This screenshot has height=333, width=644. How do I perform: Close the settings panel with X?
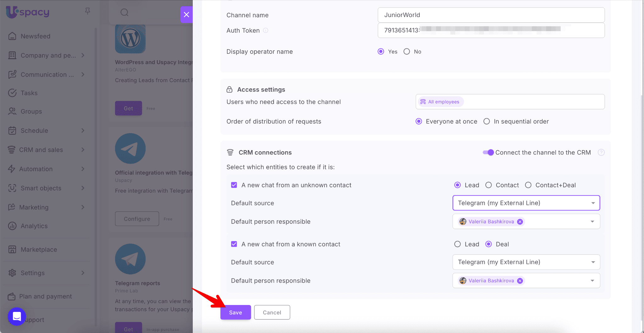click(x=186, y=14)
